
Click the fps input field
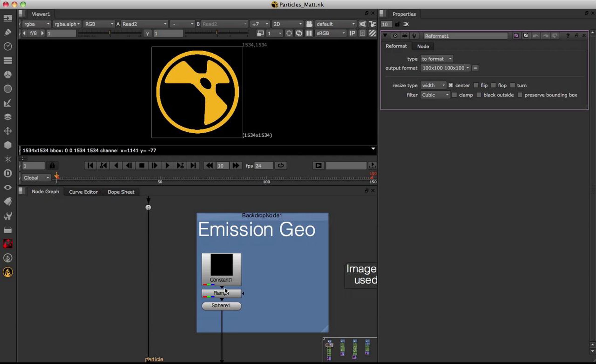[x=263, y=166]
